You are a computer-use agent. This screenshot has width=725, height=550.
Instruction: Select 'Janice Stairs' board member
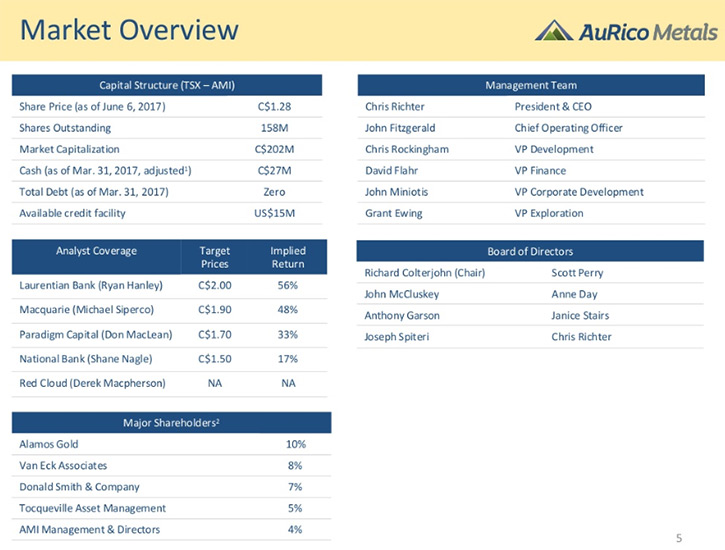click(x=580, y=316)
